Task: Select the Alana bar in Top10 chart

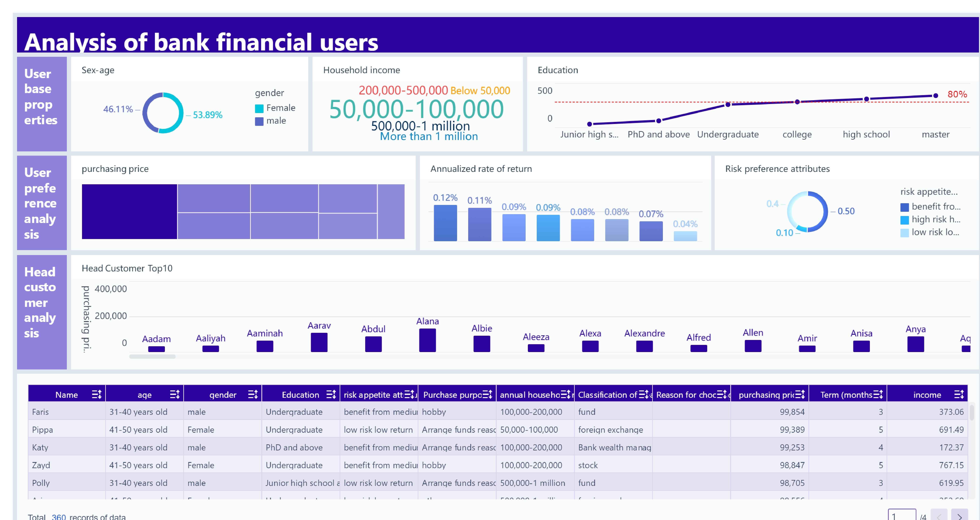Action: (x=427, y=340)
